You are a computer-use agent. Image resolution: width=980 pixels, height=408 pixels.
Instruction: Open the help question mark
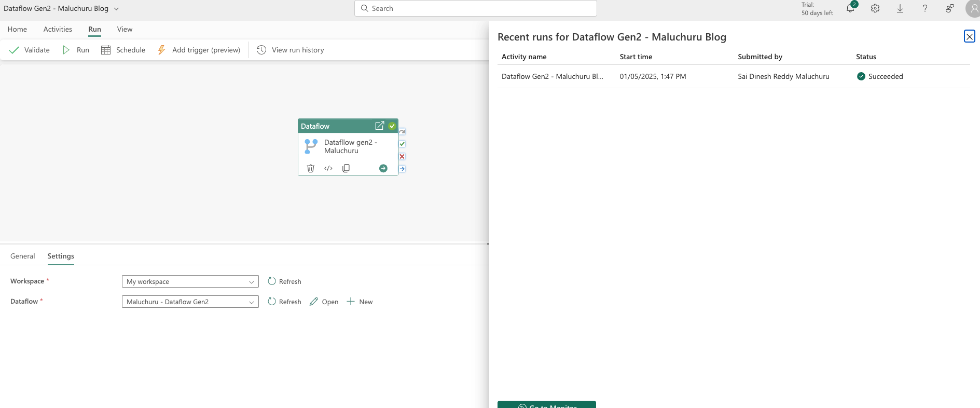925,8
